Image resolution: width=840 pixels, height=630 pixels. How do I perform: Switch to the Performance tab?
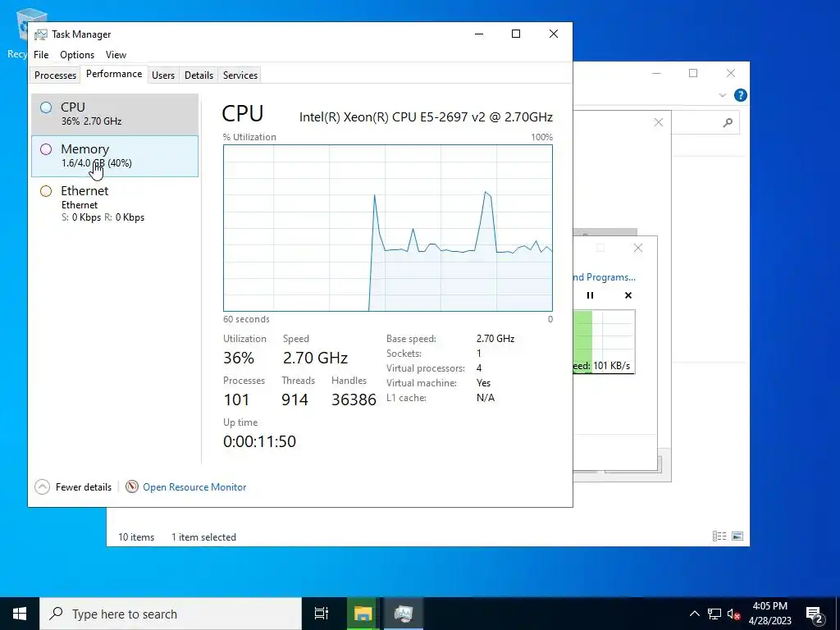click(x=114, y=74)
